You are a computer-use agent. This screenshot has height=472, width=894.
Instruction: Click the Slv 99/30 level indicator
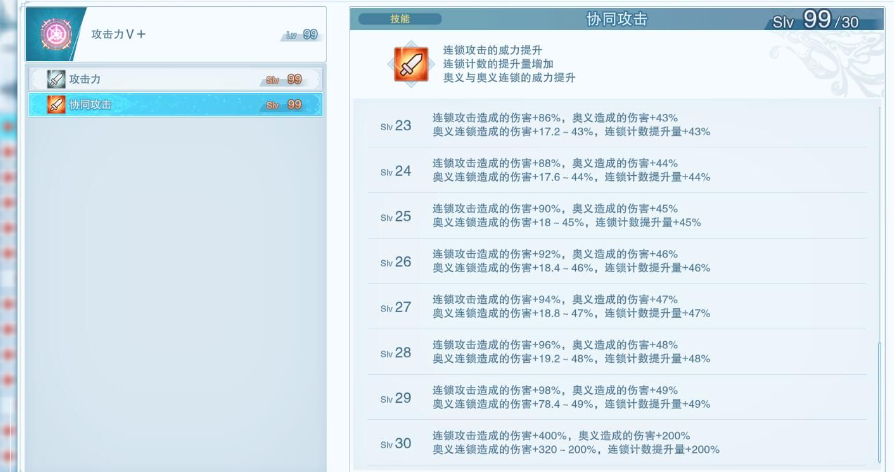815,21
